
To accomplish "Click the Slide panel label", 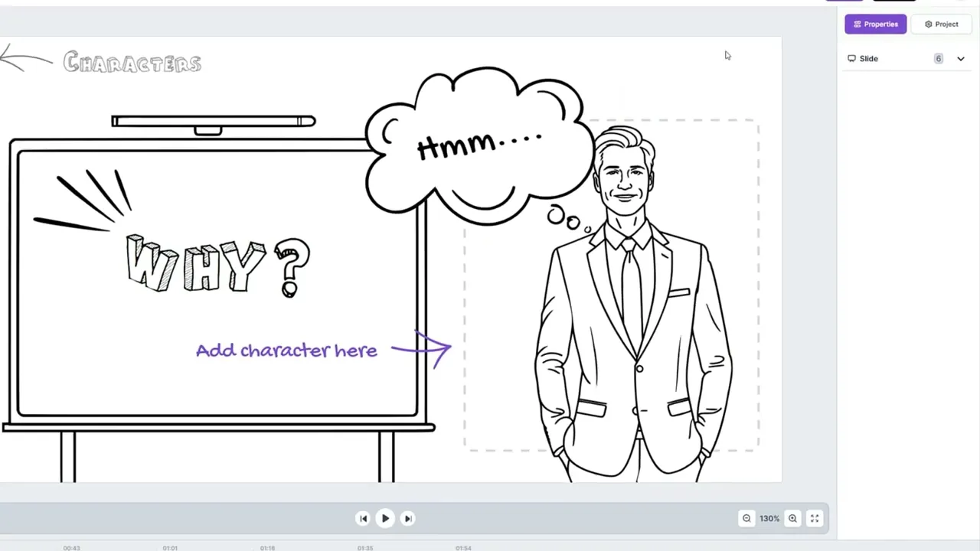I will (868, 59).
